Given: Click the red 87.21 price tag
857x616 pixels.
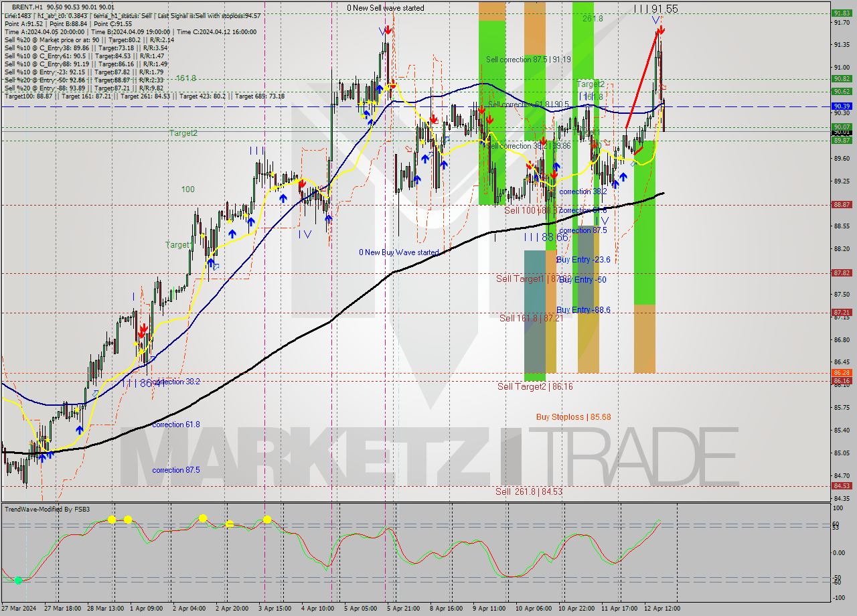Looking at the screenshot, I should tap(842, 313).
